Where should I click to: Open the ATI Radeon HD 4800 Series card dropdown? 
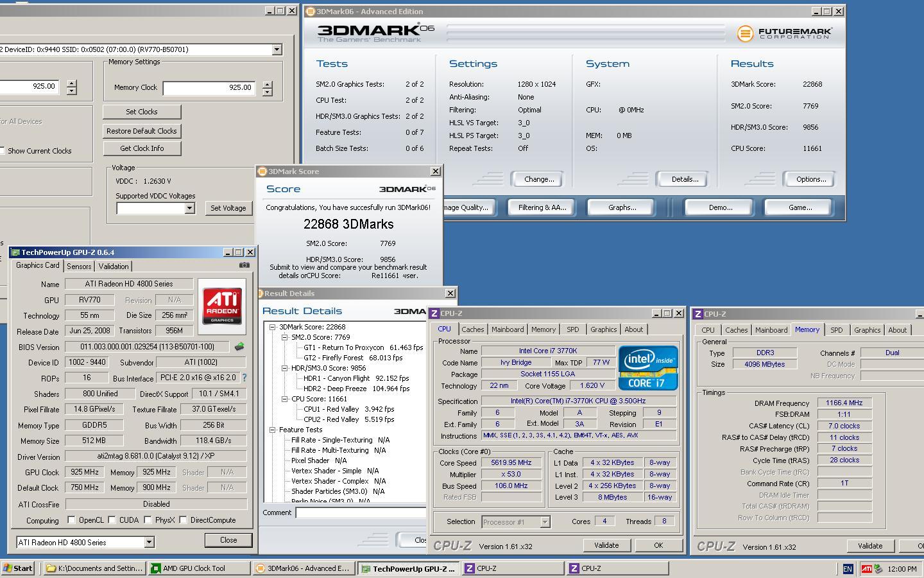(149, 542)
